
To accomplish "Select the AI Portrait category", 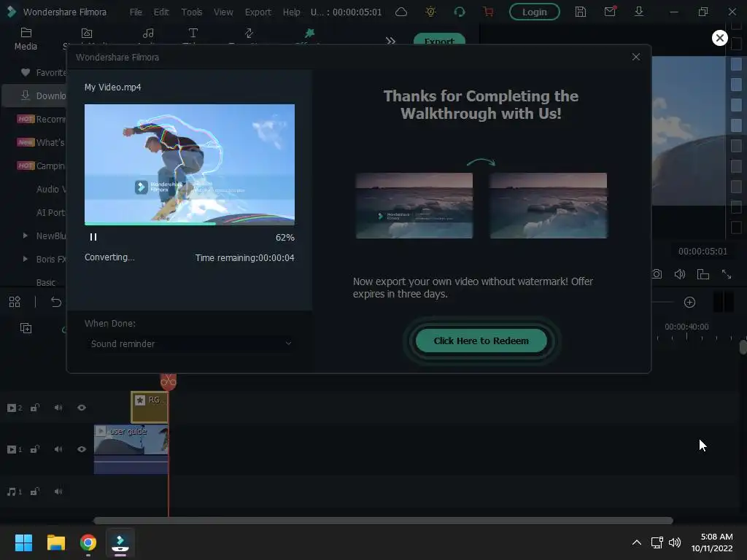I will [x=51, y=212].
